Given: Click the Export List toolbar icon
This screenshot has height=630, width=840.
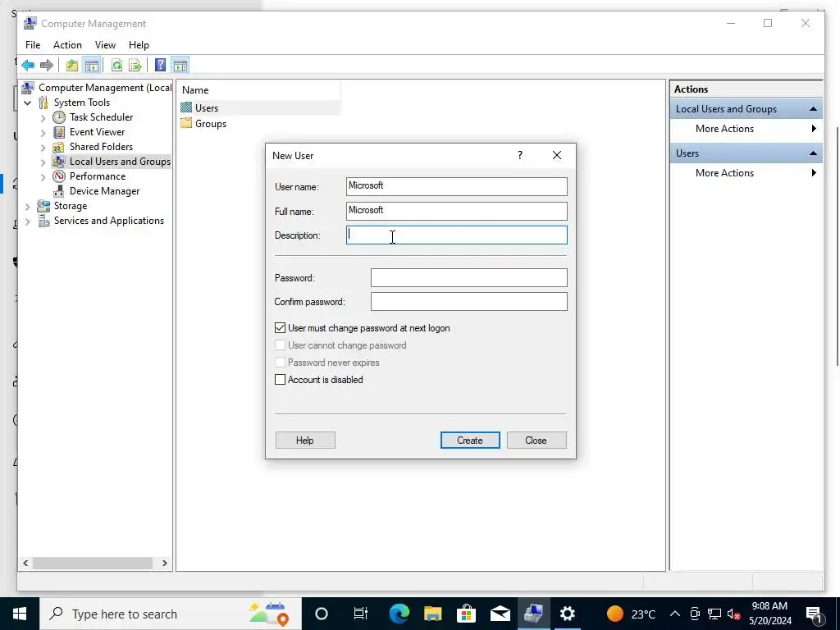Looking at the screenshot, I should 135,66.
